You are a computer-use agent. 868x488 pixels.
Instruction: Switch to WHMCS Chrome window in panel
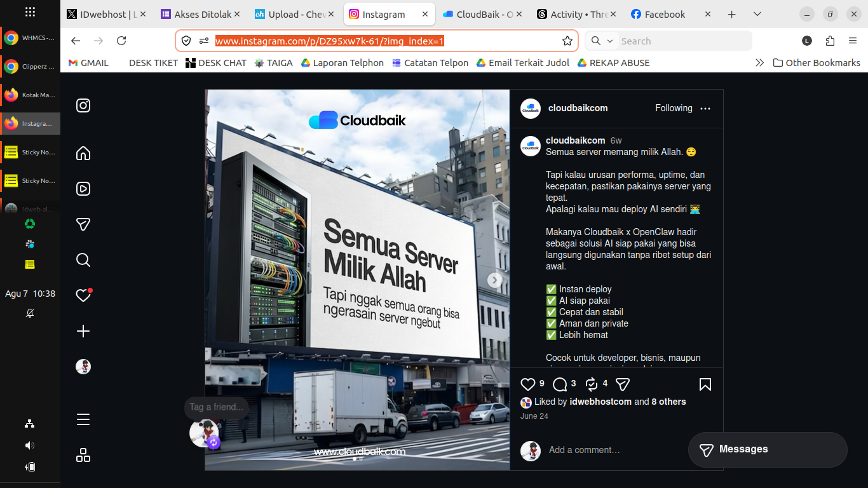point(30,38)
